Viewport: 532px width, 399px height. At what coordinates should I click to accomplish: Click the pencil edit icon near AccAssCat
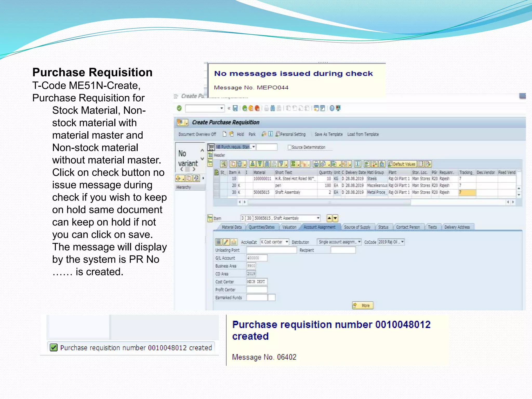tap(226, 242)
